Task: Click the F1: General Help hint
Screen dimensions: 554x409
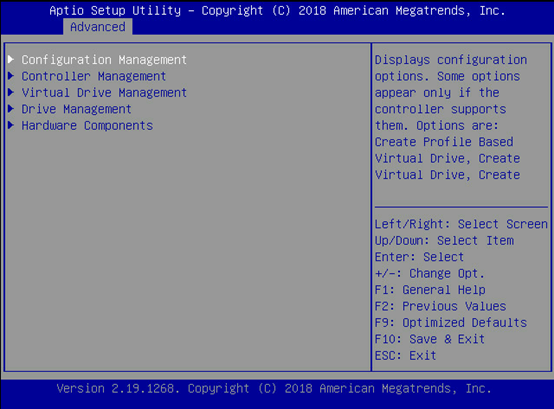Action: click(430, 290)
